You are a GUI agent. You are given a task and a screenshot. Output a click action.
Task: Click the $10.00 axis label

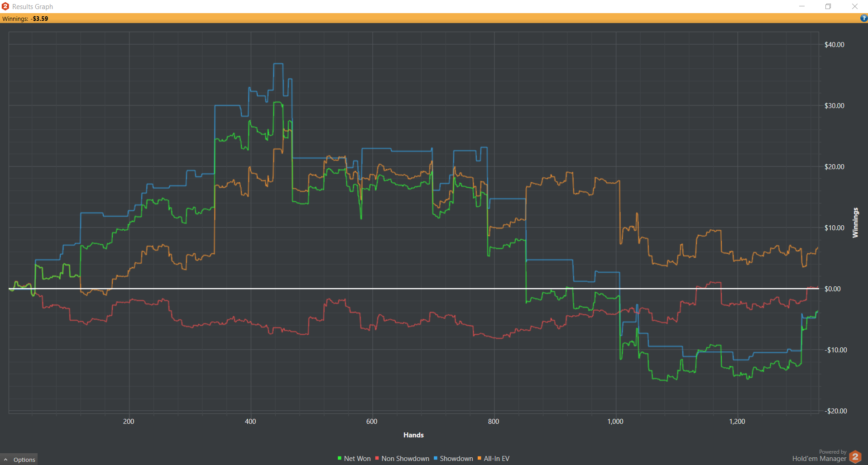pyautogui.click(x=834, y=228)
